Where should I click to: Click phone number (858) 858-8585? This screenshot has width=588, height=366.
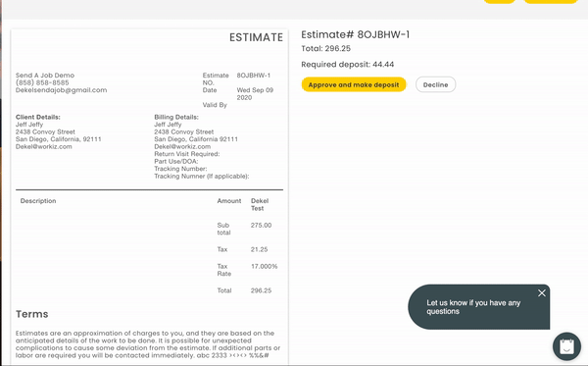pyautogui.click(x=42, y=82)
